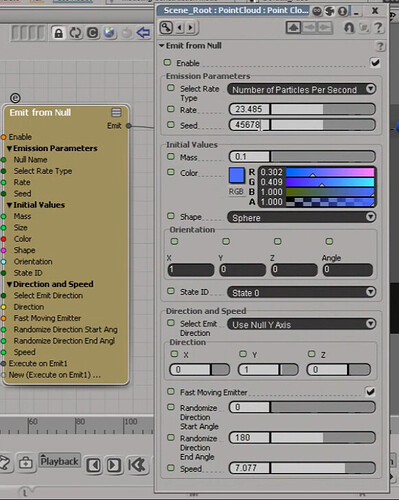Click animation dot next to Rate parameter
Screen dimensions: 399x500
171,109
